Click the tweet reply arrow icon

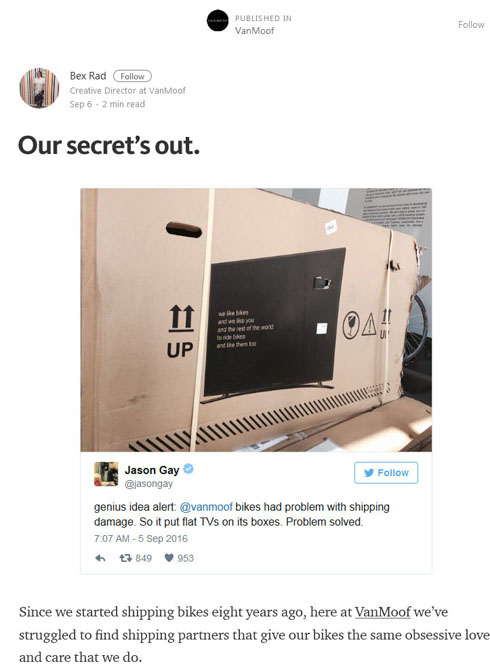point(100,558)
